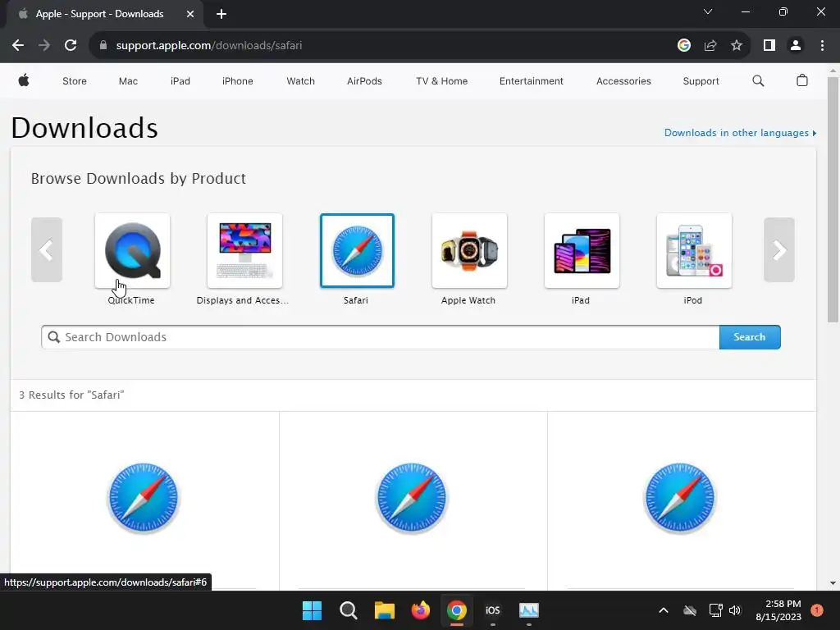Open the search magnifier in Apple nav bar
Screen dimensions: 840x630
(x=758, y=81)
